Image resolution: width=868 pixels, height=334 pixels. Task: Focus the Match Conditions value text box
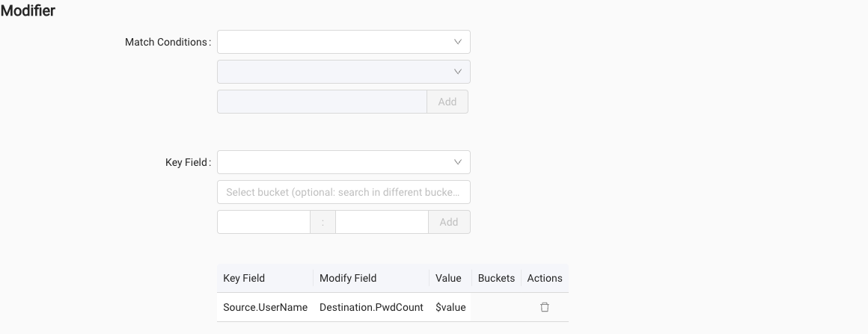coord(322,102)
